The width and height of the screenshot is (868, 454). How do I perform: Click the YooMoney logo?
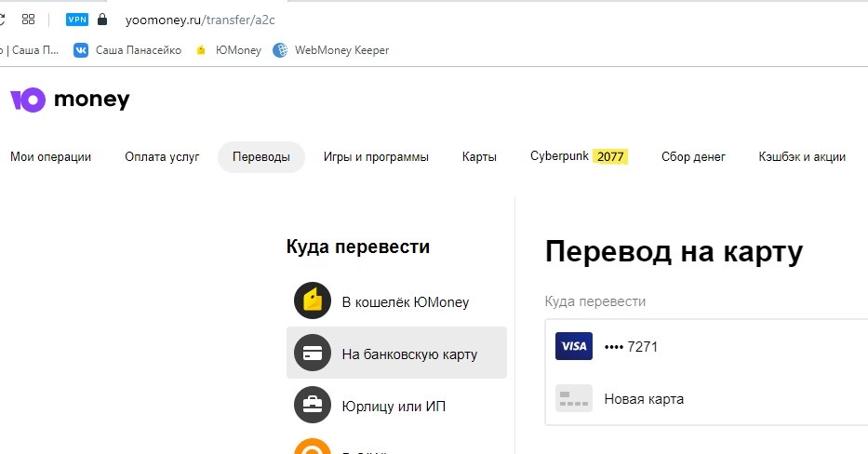[x=70, y=100]
